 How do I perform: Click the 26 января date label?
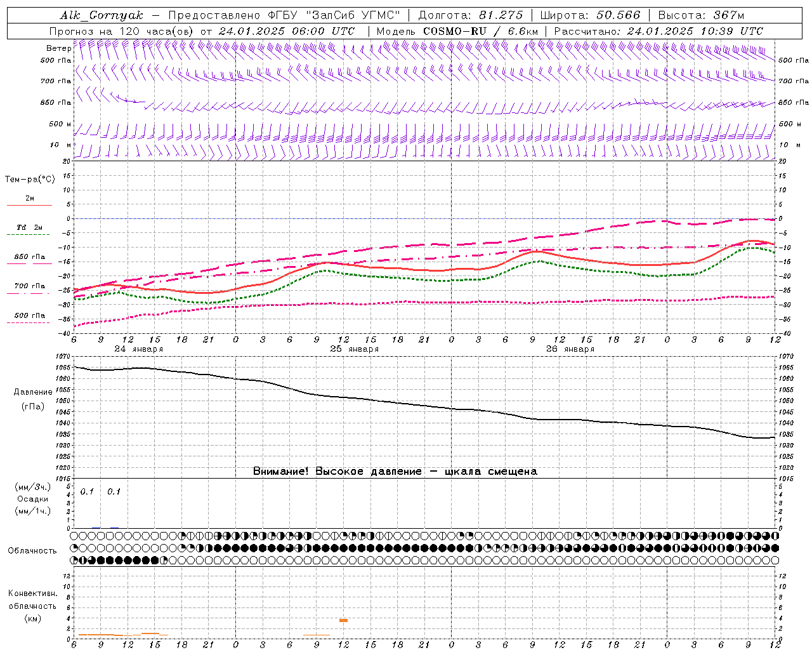[x=570, y=349]
